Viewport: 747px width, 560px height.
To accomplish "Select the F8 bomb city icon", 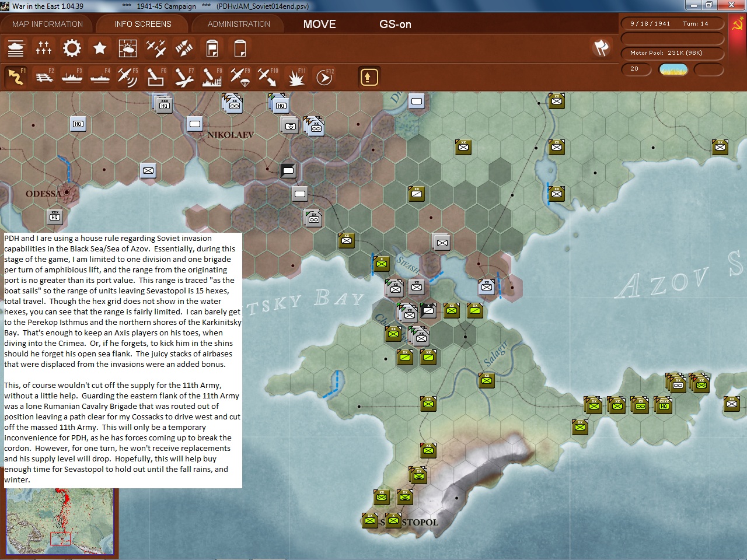I will (212, 77).
